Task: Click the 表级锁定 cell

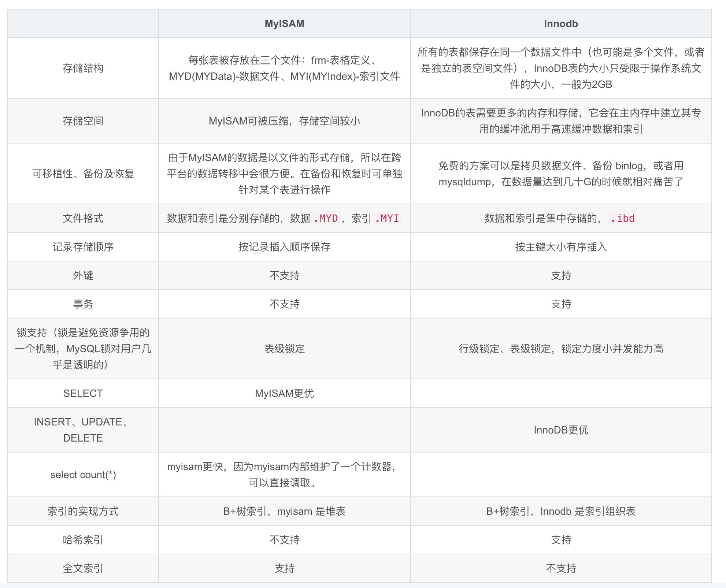Action: (x=284, y=349)
